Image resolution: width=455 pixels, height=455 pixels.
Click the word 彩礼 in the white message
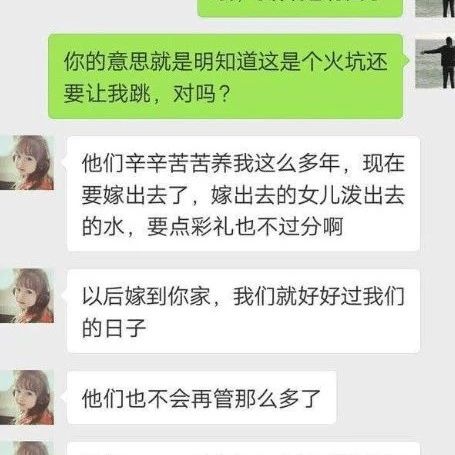[212, 227]
